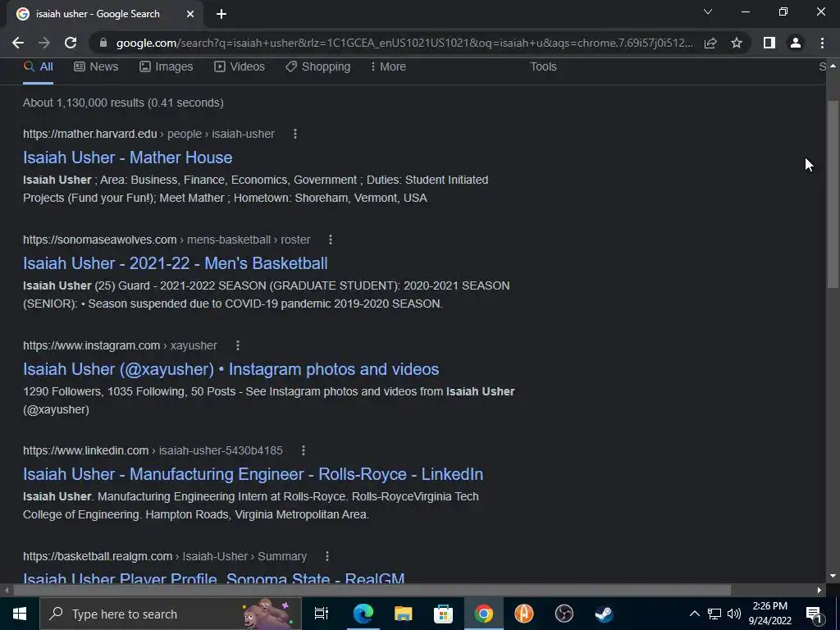Switch to the News search tab
The width and height of the screenshot is (840, 630).
coord(96,67)
